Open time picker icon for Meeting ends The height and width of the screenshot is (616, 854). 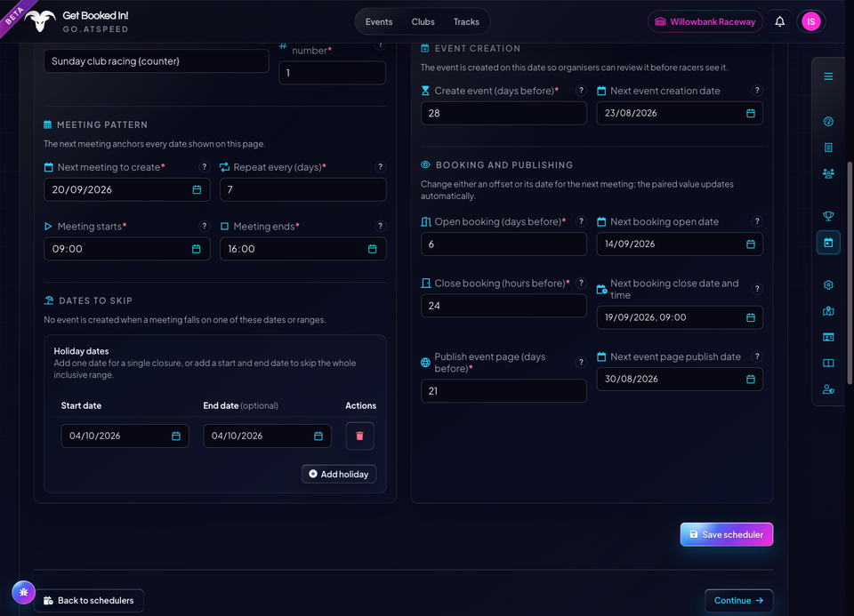pyautogui.click(x=372, y=249)
